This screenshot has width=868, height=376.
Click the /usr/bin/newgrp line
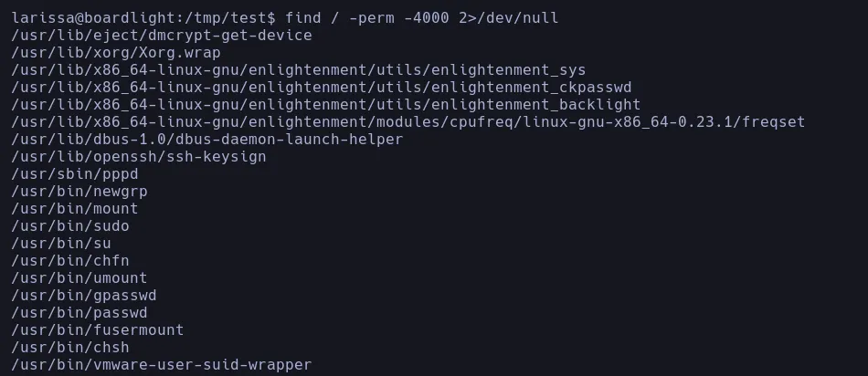point(79,191)
